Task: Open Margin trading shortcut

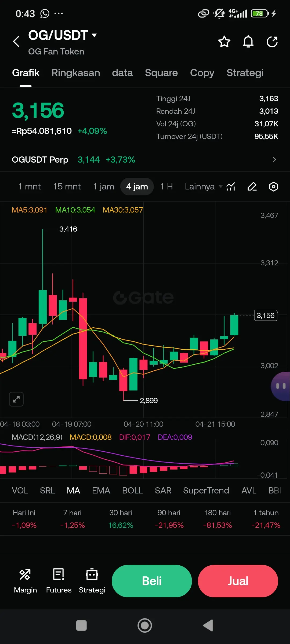Action: click(x=25, y=581)
